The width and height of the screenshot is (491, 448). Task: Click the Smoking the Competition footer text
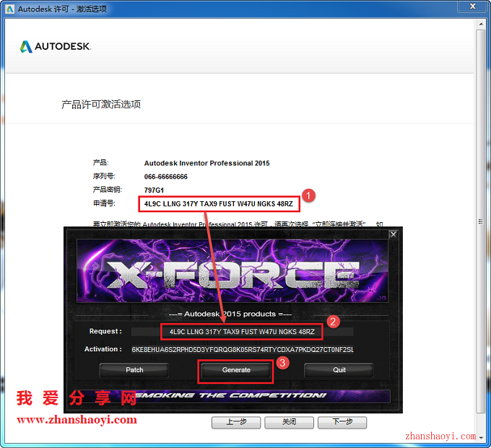[x=232, y=396]
